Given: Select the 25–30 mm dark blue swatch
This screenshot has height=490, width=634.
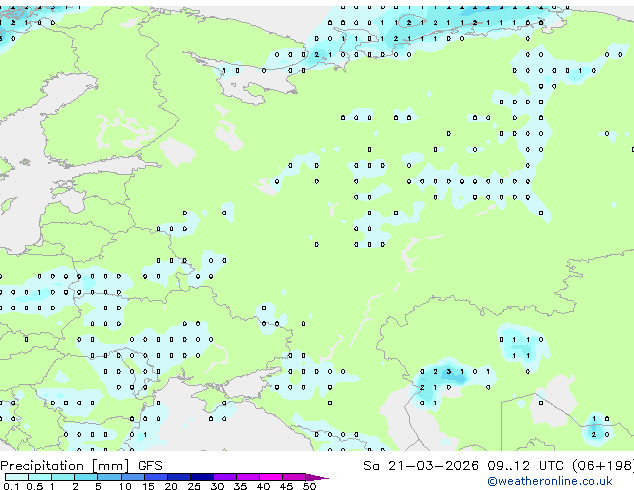Looking at the screenshot, I should tap(202, 477).
